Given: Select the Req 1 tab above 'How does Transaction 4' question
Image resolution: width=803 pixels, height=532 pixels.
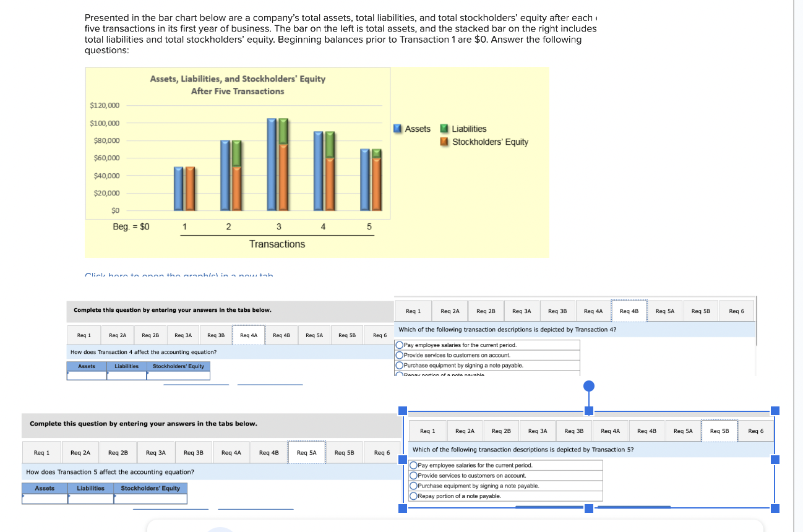Looking at the screenshot, I should 83,335.
